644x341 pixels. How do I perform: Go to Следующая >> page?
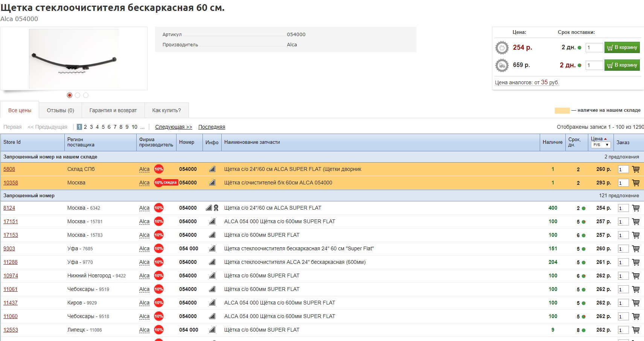(x=174, y=127)
